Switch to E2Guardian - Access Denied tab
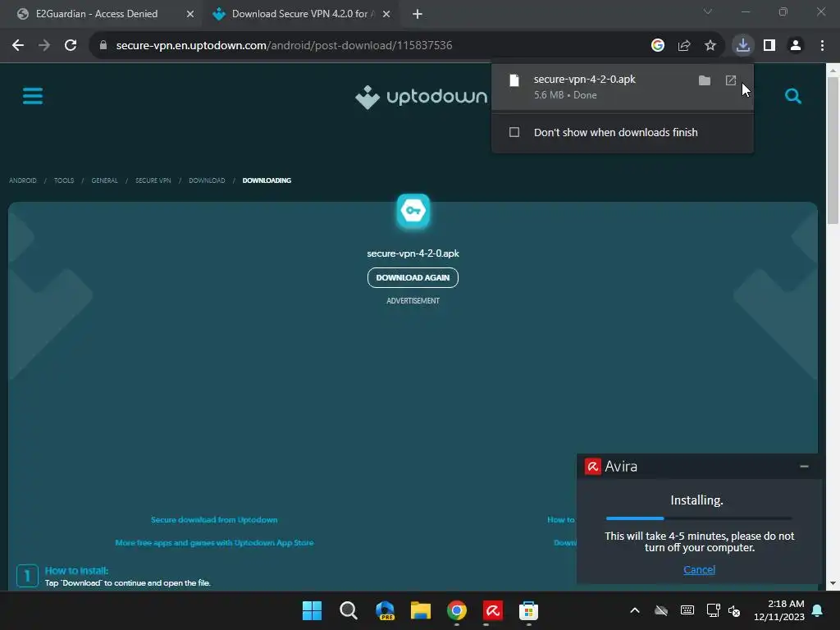The height and width of the screenshot is (630, 840). pyautogui.click(x=100, y=14)
